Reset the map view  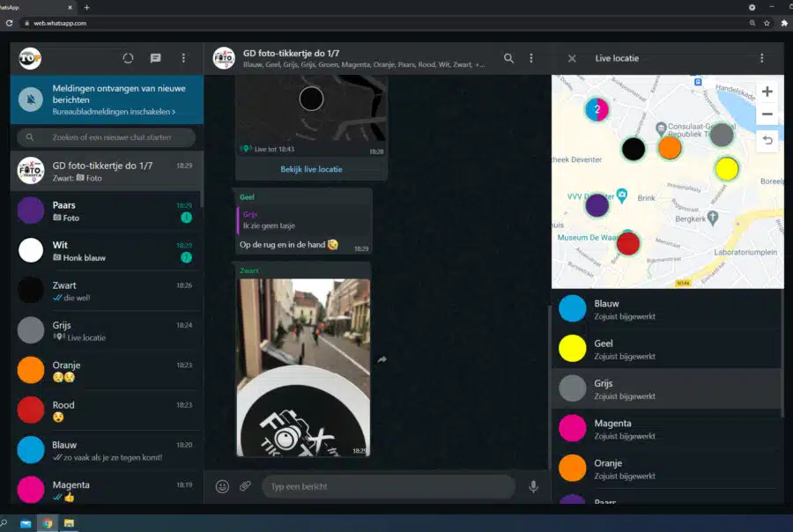point(767,140)
